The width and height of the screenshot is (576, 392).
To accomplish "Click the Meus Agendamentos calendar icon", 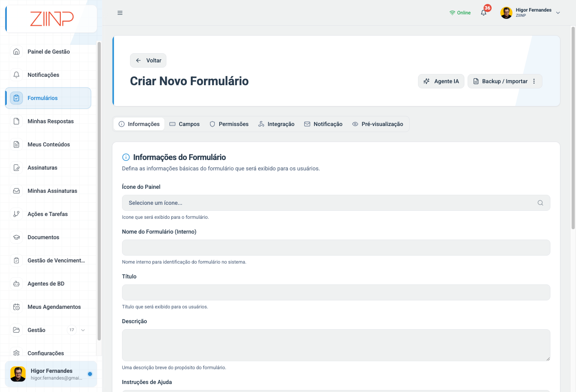I will click(x=16, y=307).
